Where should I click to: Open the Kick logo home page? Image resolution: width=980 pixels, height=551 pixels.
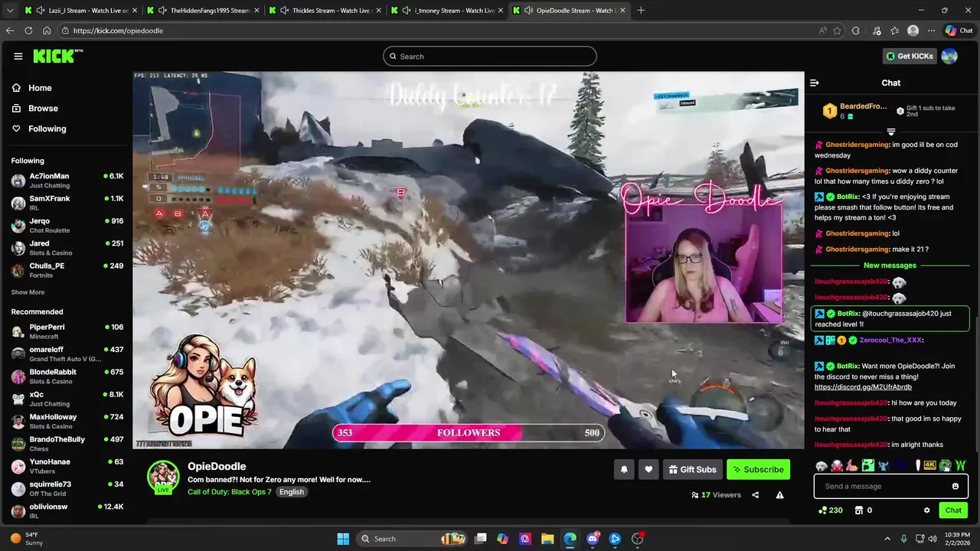[57, 56]
